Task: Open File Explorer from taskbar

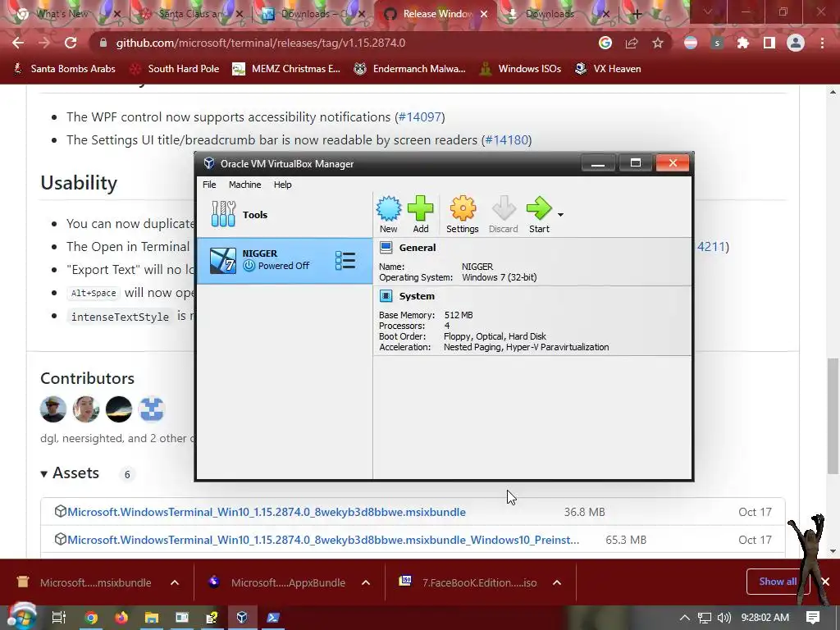Action: pos(152,618)
